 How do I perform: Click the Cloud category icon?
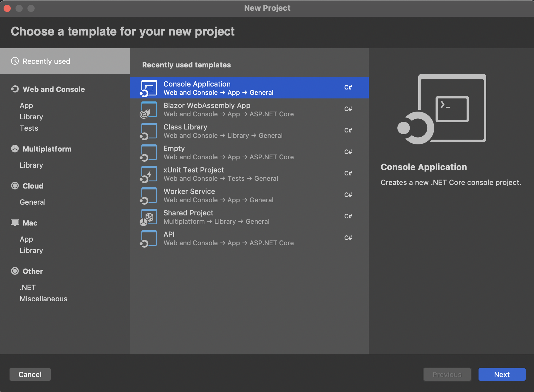point(15,186)
